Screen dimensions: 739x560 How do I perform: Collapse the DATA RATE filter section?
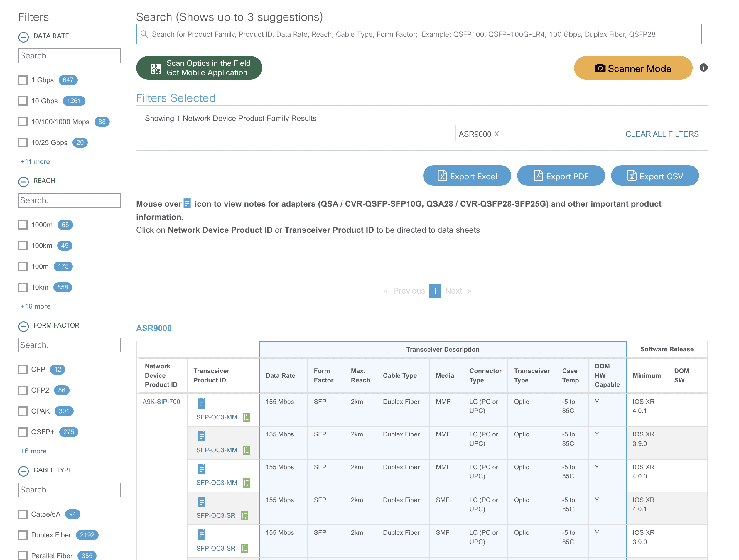tap(23, 37)
